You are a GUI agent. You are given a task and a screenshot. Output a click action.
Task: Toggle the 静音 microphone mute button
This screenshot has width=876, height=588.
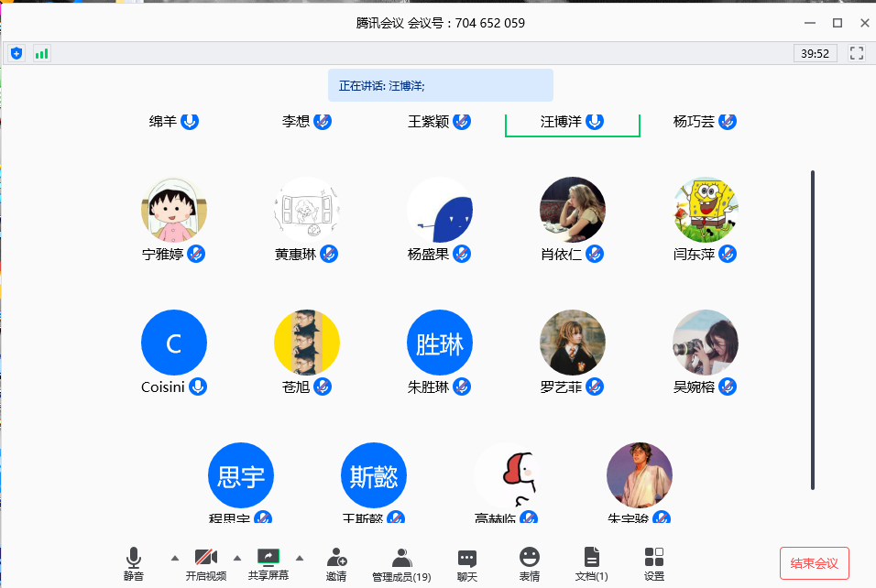pyautogui.click(x=134, y=563)
